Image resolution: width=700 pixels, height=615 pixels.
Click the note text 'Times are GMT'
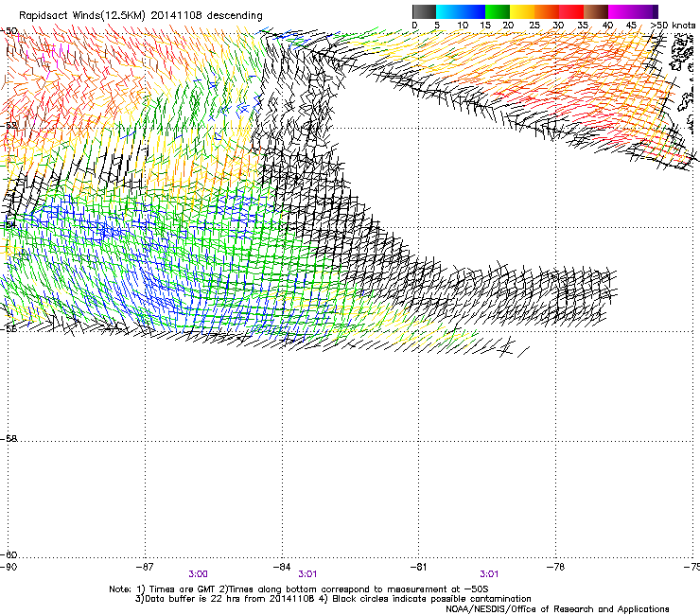coord(183,589)
